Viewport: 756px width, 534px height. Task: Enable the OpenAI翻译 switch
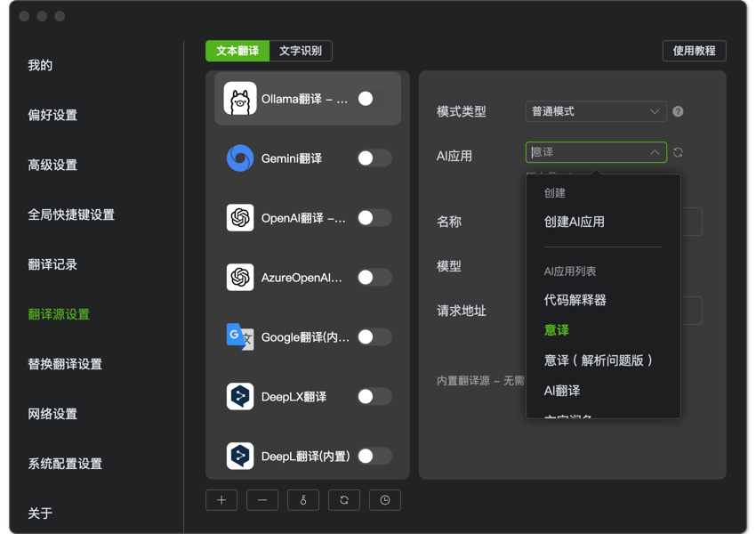[374, 218]
